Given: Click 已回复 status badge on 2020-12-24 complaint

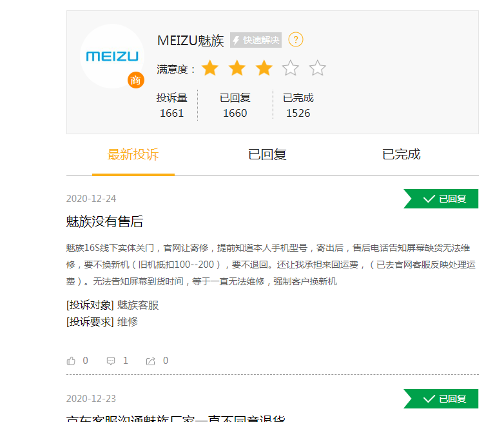Looking at the screenshot, I should point(441,199).
